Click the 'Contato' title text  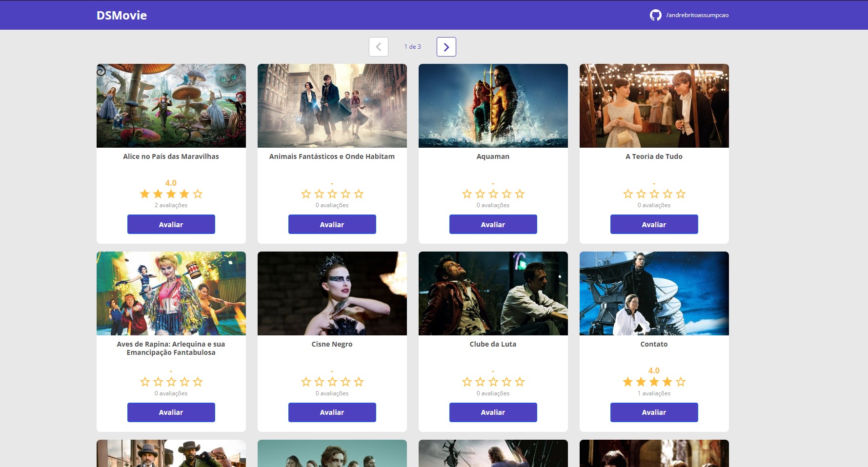point(654,344)
